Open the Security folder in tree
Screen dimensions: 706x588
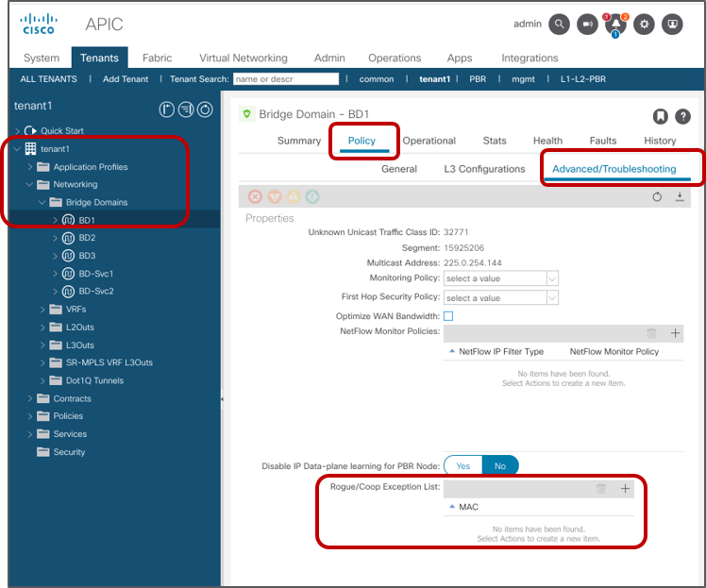tap(69, 452)
